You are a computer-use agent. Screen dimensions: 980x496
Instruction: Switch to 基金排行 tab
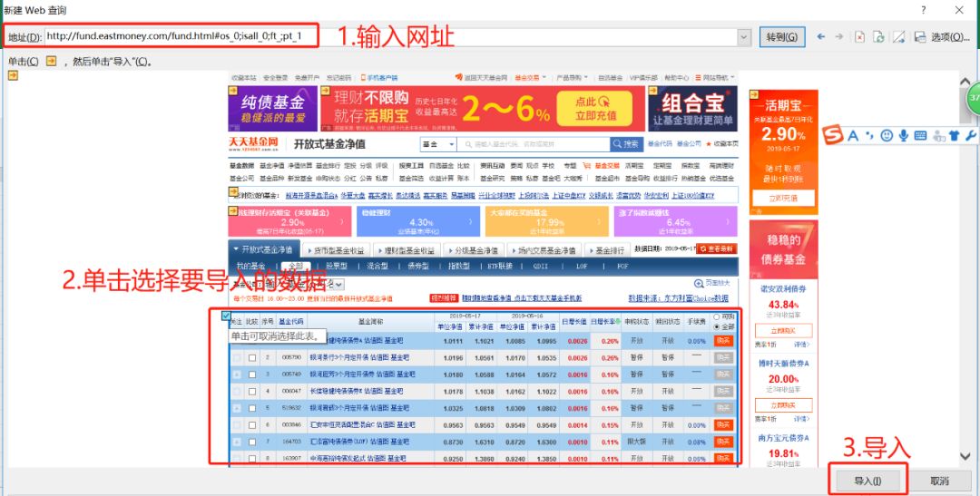[609, 250]
